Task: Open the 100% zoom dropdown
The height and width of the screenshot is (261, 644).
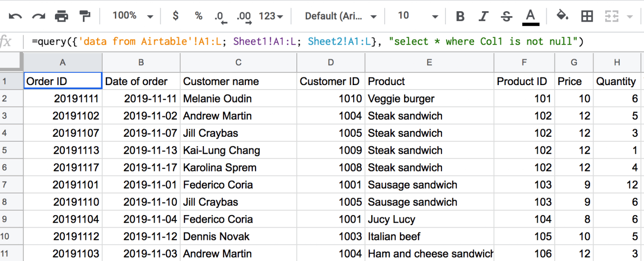Action: (x=133, y=16)
